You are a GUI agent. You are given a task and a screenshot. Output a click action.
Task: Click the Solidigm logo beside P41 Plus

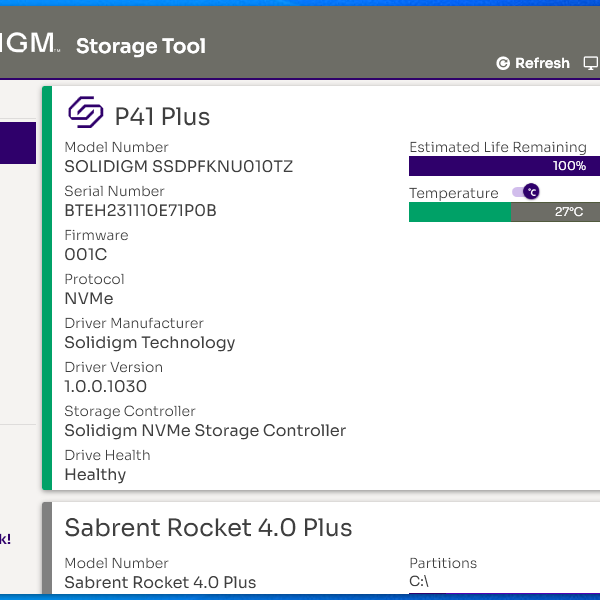tap(85, 112)
